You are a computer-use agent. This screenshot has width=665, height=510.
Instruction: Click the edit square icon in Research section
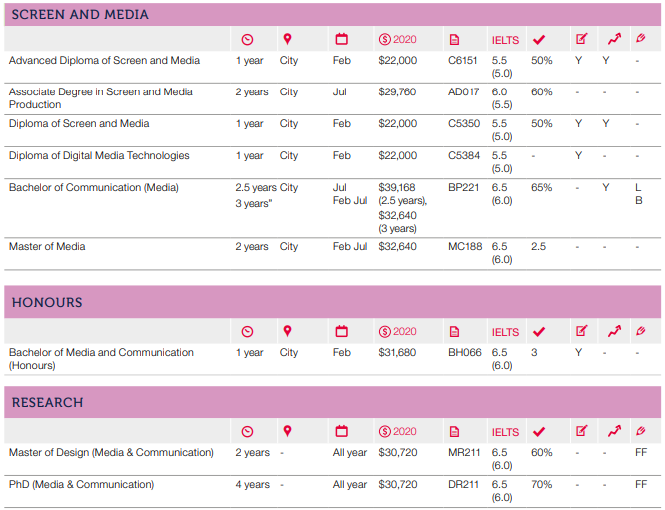tap(582, 432)
